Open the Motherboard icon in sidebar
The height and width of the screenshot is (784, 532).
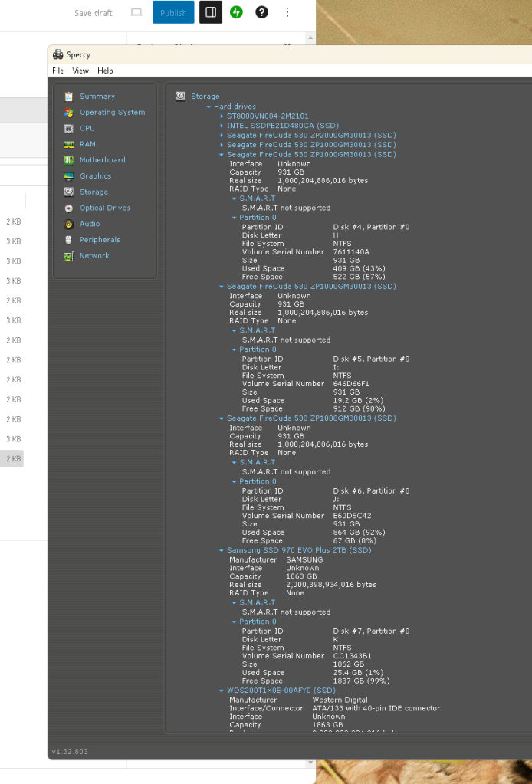[68, 160]
